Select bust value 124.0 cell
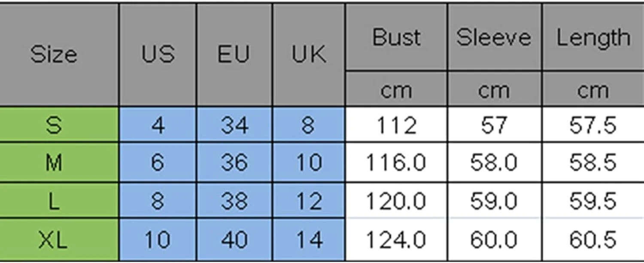 (x=396, y=239)
